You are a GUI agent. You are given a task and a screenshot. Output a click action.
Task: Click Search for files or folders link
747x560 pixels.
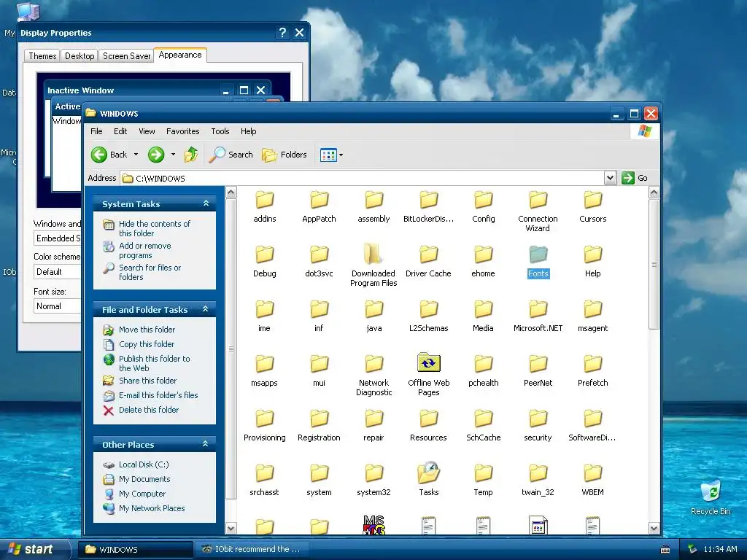(x=150, y=273)
